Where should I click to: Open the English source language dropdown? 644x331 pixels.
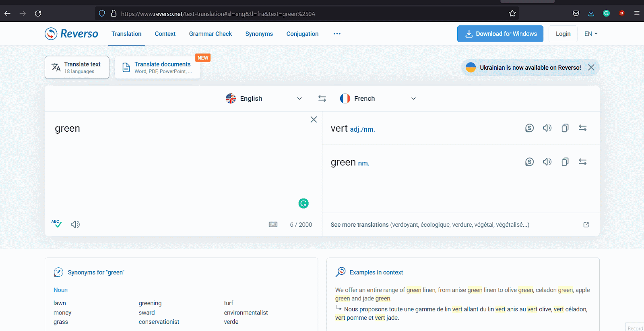[264, 99]
